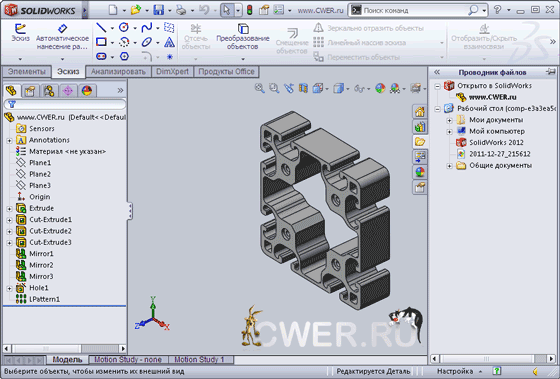The image size is (560, 379).
Task: Select Plane2 in the feature tree
Action: [x=40, y=174]
